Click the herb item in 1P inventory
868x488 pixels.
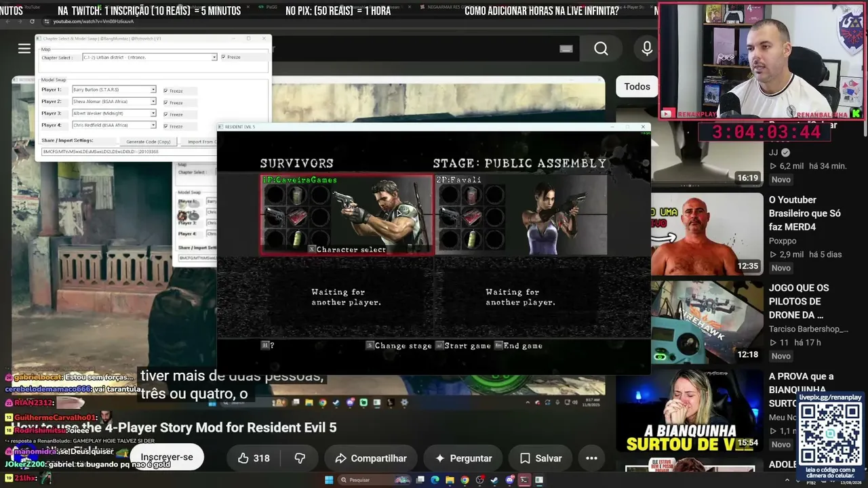pos(296,195)
